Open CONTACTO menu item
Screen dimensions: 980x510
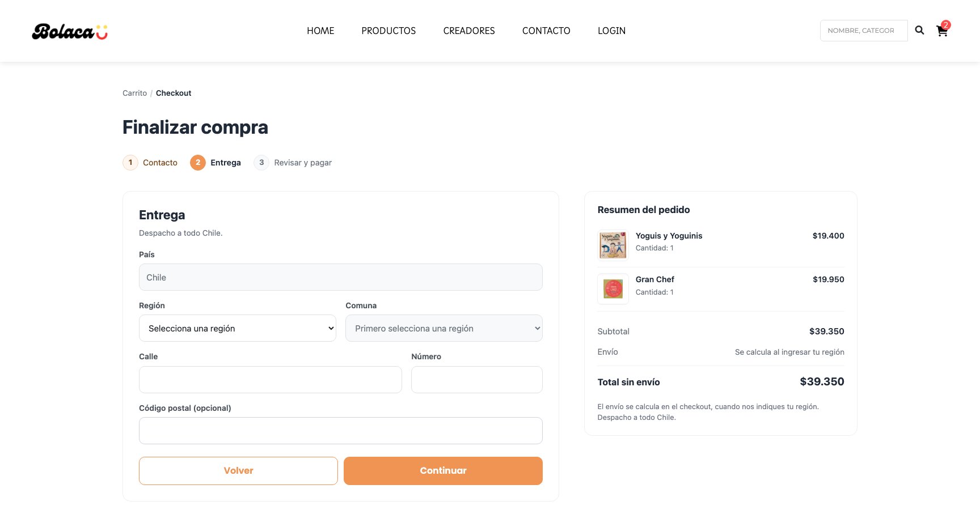546,31
